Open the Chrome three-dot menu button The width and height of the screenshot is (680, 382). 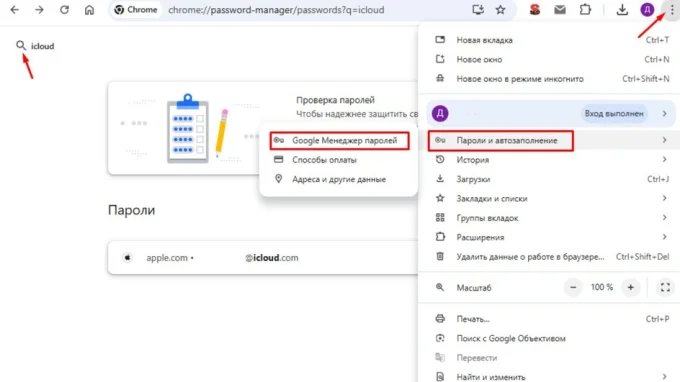672,10
